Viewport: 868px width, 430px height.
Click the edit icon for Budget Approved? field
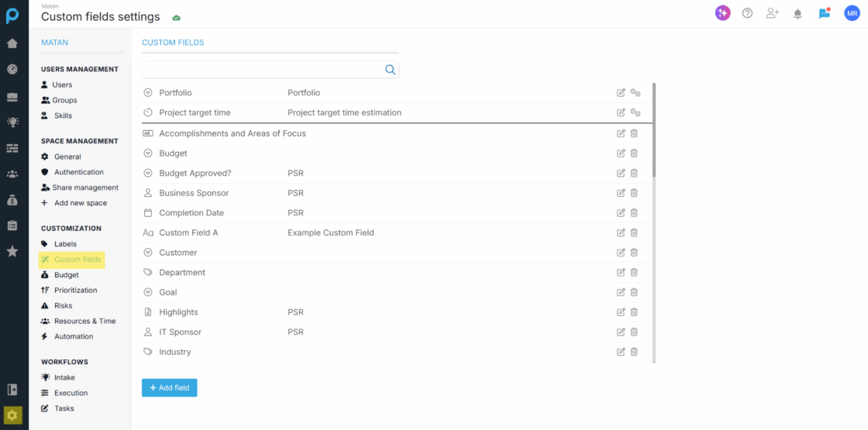point(621,173)
